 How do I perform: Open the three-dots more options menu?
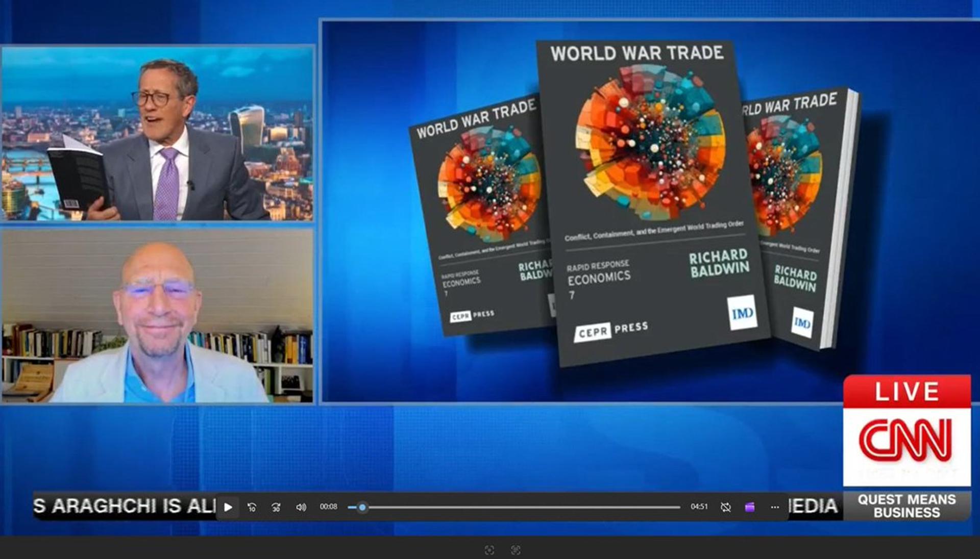[775, 507]
